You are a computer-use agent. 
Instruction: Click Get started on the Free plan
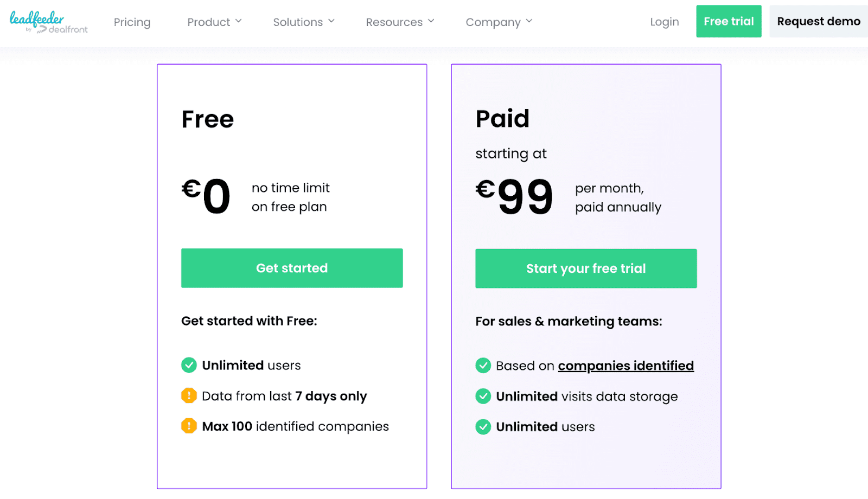pyautogui.click(x=292, y=268)
